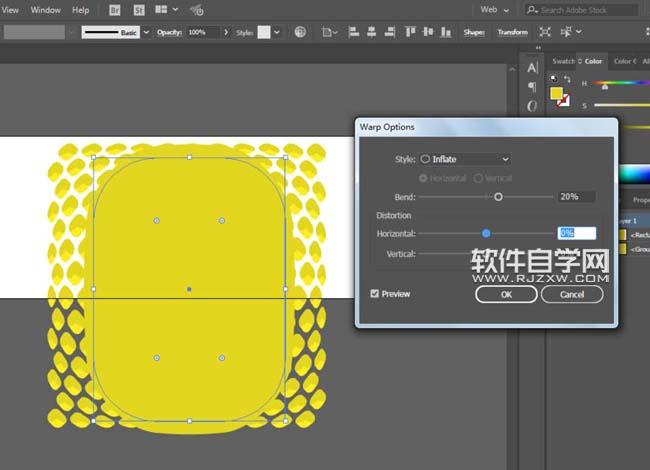Open the Style Inflate dropdown

pos(465,159)
